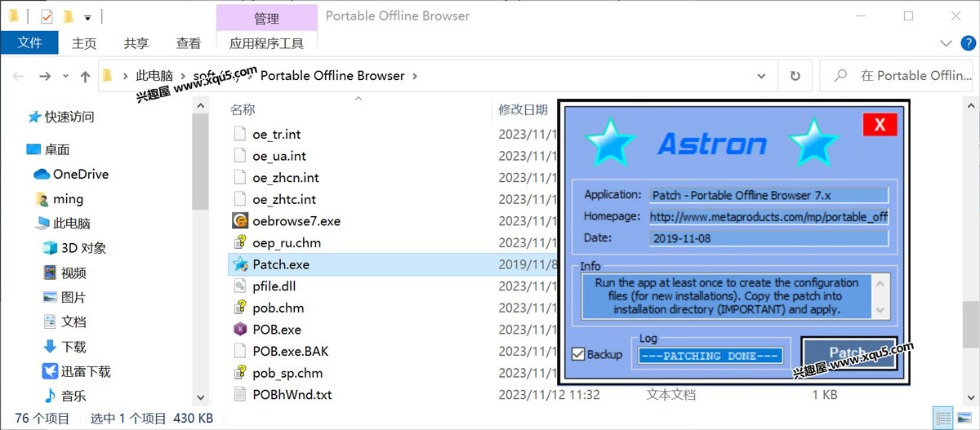Image resolution: width=980 pixels, height=430 pixels.
Task: Click the navigation pane scrollbar thumb
Action: [x=200, y=162]
